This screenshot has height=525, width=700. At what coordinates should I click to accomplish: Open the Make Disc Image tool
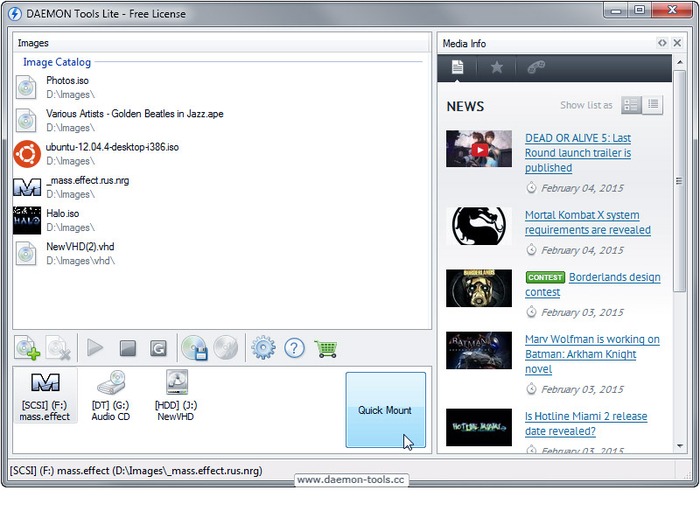(x=195, y=348)
